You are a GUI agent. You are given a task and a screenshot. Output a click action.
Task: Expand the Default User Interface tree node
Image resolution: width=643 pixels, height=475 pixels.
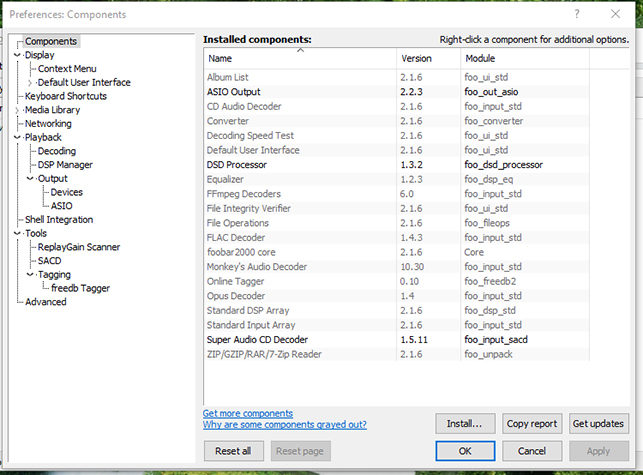pyautogui.click(x=31, y=83)
